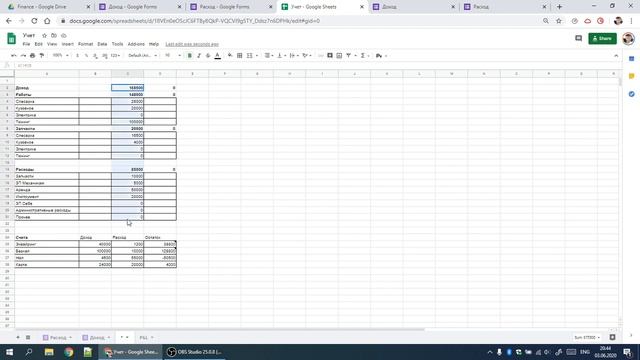The image size is (640, 360).
Task: Redo the last undone action
Action: tap(23, 56)
